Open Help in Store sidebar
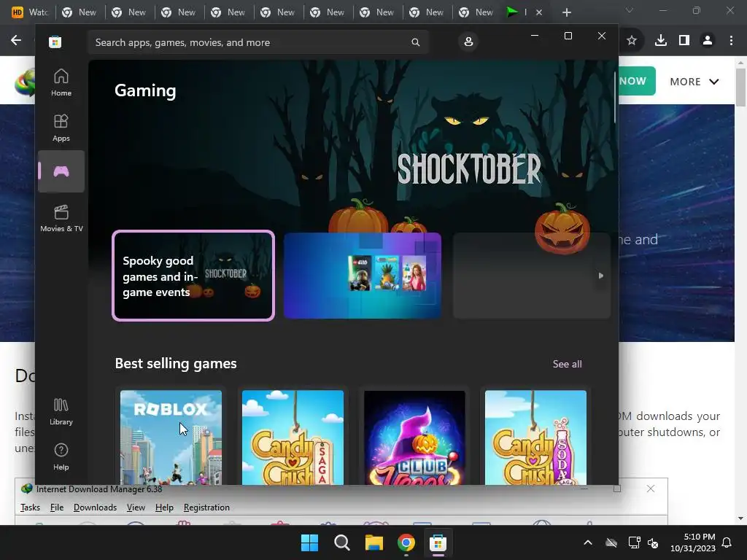This screenshot has height=560, width=747. point(61,456)
